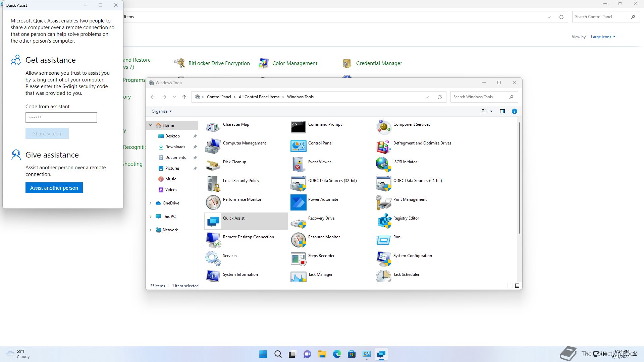Screen dimensions: 644x362
Task: Open Character Map tool icon
Action: [213, 127]
